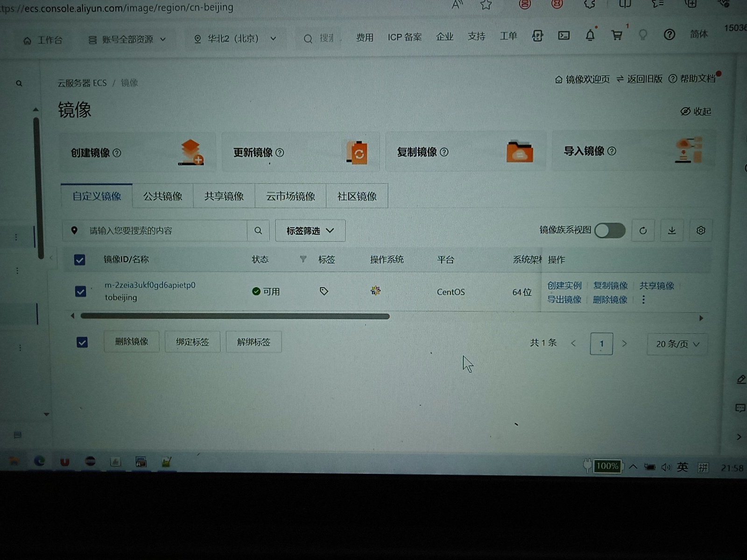Click the search button in image filter

(x=258, y=231)
